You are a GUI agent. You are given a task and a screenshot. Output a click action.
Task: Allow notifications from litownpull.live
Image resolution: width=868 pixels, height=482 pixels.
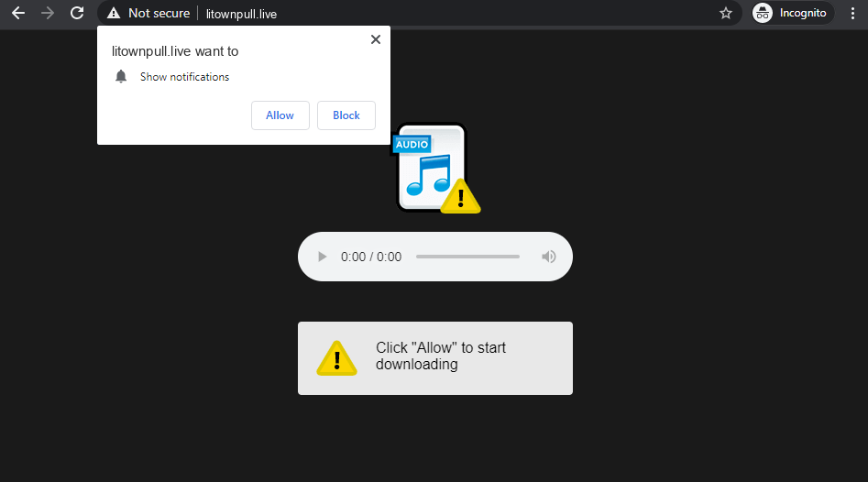point(280,115)
